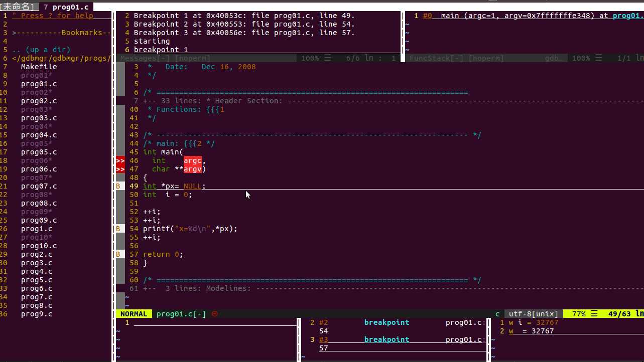Collapse the gdbmgr/gdbmgr/progs/ directory node
644x362 pixels.
[x=61, y=58]
